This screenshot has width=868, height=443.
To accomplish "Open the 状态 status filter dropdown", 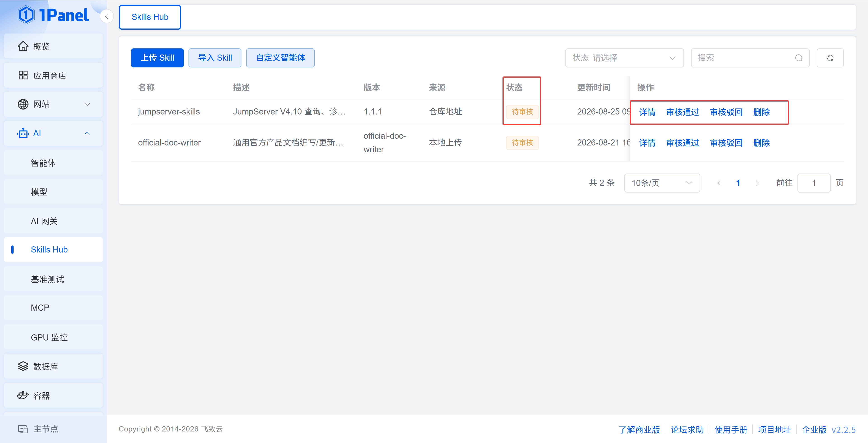I will [x=624, y=58].
